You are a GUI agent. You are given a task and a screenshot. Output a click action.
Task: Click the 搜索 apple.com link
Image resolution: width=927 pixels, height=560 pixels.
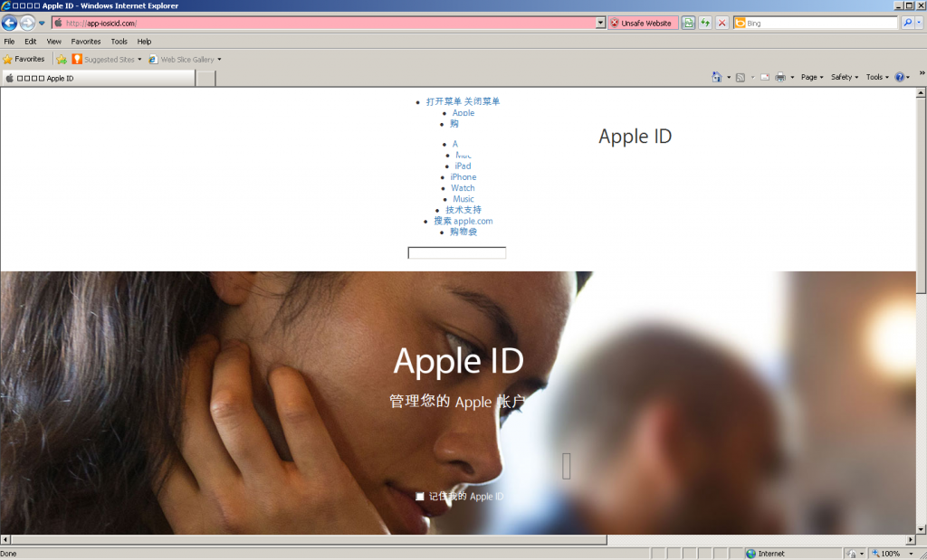point(463,221)
